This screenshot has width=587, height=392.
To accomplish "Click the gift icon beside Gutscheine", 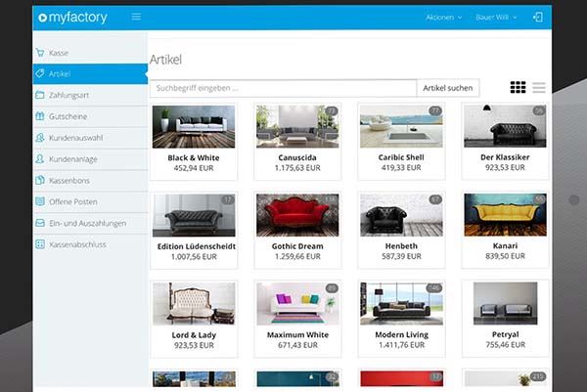I will point(40,116).
